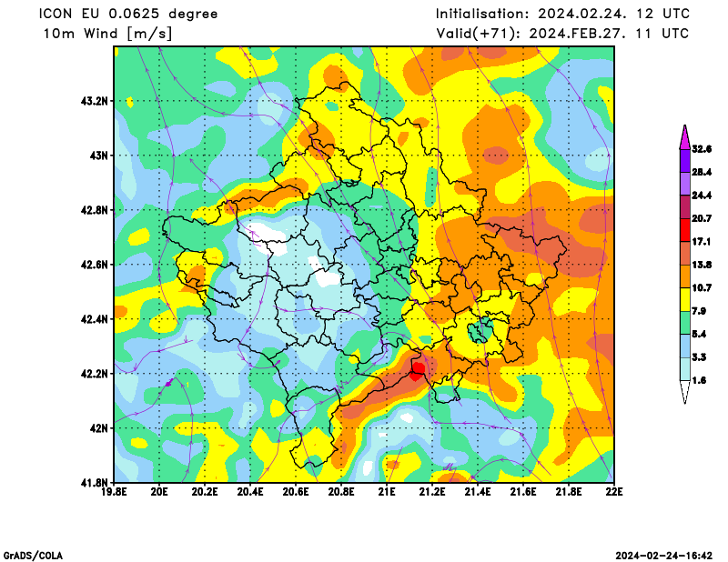Select the magenta top arrow of colorbar

(685, 138)
